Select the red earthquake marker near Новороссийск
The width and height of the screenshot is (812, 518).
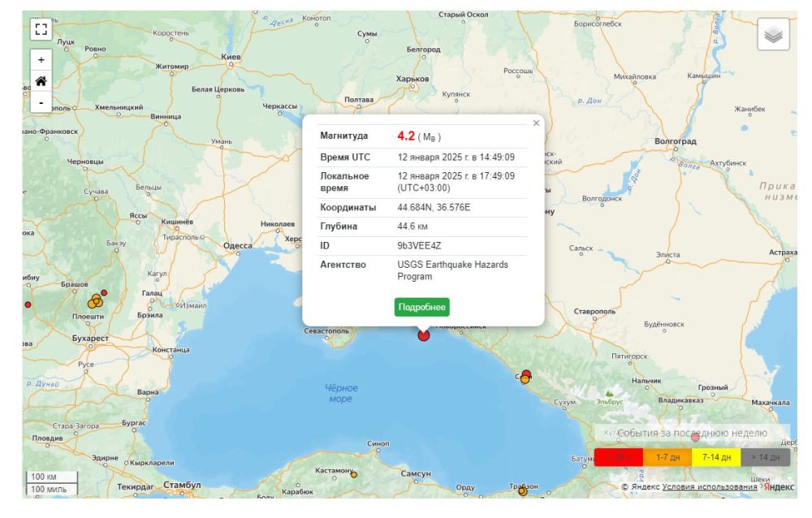point(423,335)
